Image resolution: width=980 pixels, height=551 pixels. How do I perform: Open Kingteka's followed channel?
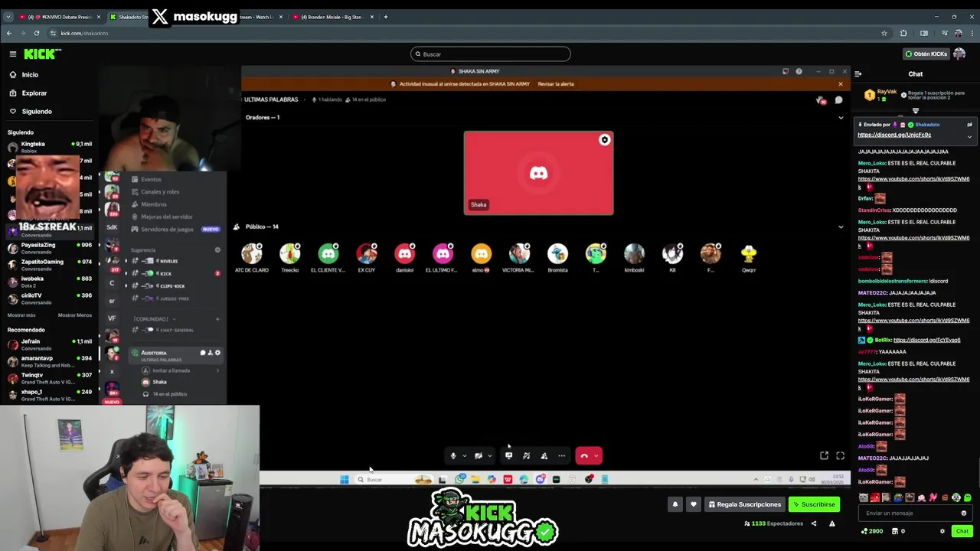50,147
